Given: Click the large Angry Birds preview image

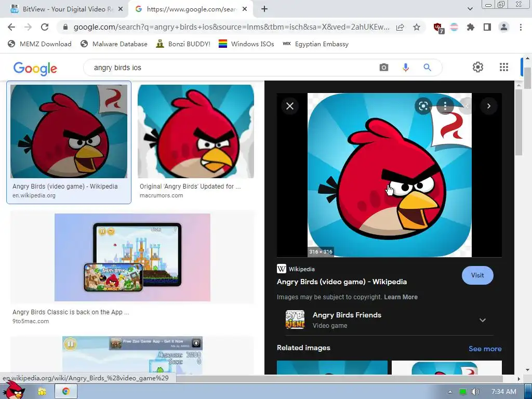Looking at the screenshot, I should pyautogui.click(x=390, y=175).
